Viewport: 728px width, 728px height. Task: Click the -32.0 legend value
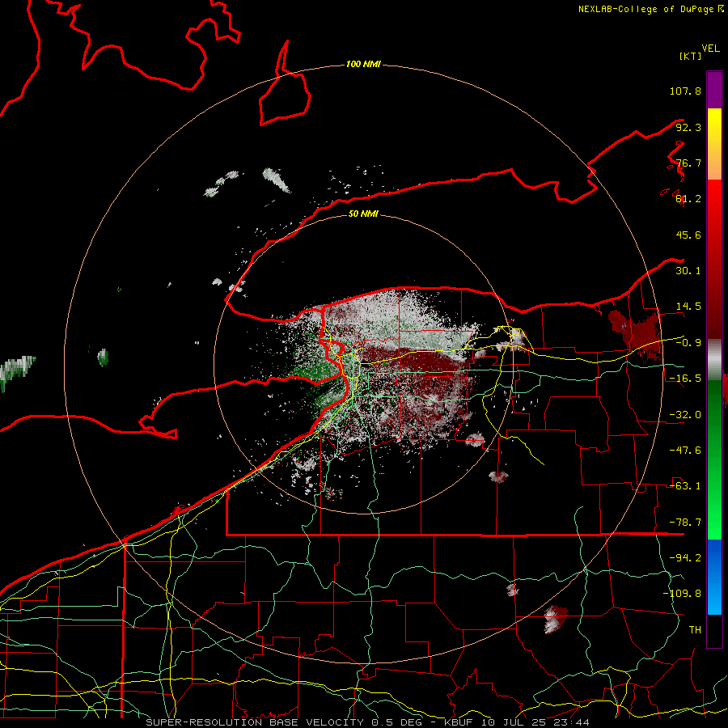pos(685,415)
